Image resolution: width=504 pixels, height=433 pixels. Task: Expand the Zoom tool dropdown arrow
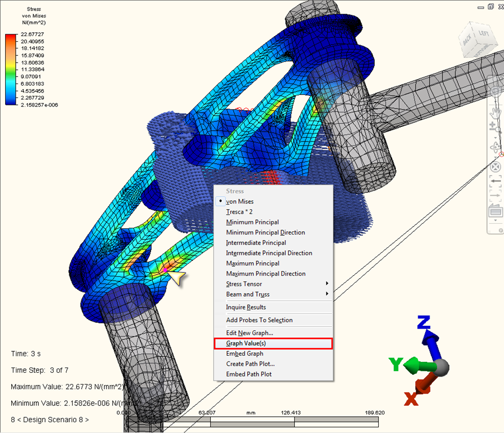496,137
